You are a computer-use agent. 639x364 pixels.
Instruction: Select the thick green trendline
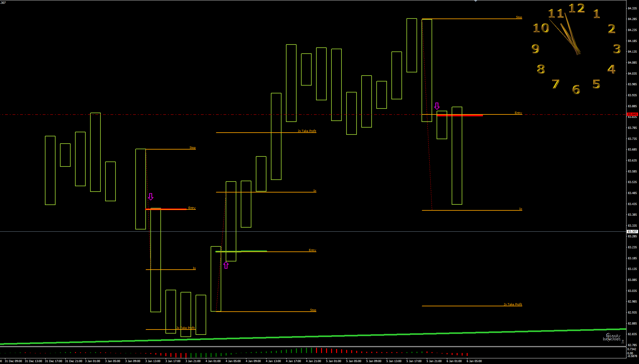(314, 336)
